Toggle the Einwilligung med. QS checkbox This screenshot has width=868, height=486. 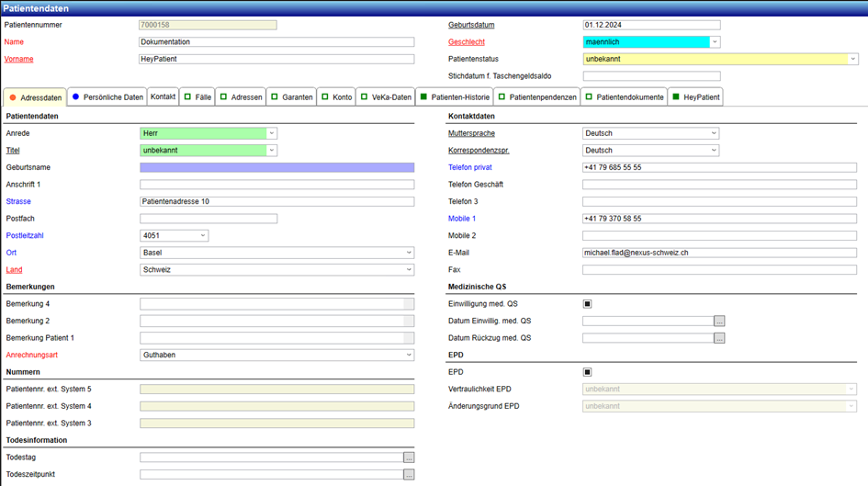588,304
